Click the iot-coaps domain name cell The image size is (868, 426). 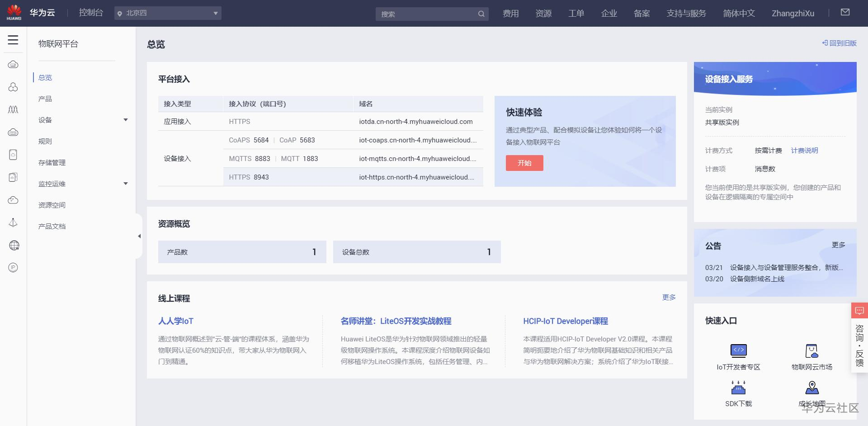[418, 140]
